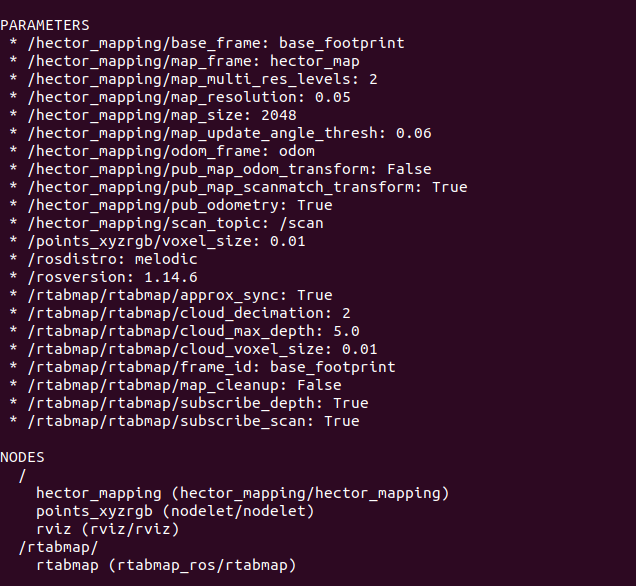Click the pub_map_scanmatch_transform: True line
This screenshot has width=636, height=586.
click(x=247, y=187)
